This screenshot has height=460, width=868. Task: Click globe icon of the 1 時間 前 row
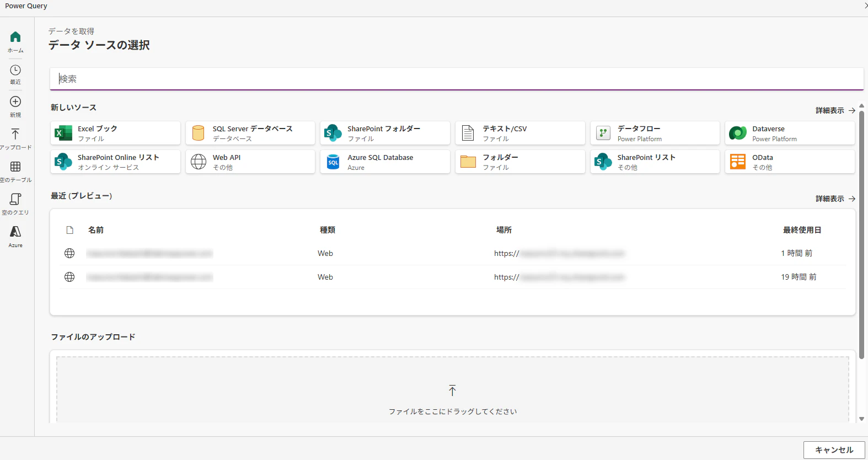pyautogui.click(x=69, y=253)
